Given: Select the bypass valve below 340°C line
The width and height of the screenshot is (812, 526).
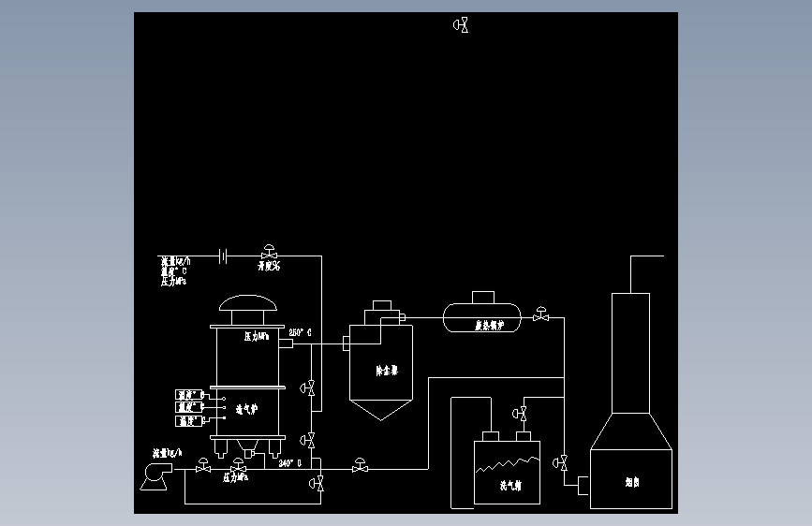Looking at the screenshot, I should click(317, 484).
